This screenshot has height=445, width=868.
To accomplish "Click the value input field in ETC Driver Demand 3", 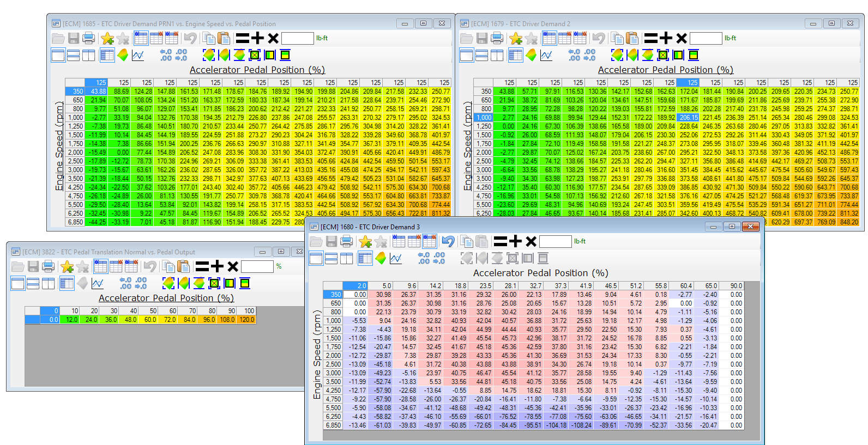I will coord(555,241).
